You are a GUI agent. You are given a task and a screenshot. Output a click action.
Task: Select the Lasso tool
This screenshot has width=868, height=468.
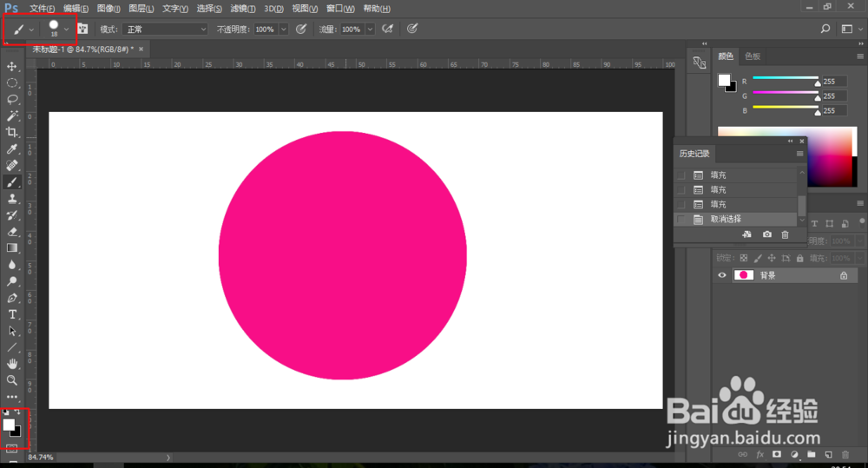pos(11,100)
